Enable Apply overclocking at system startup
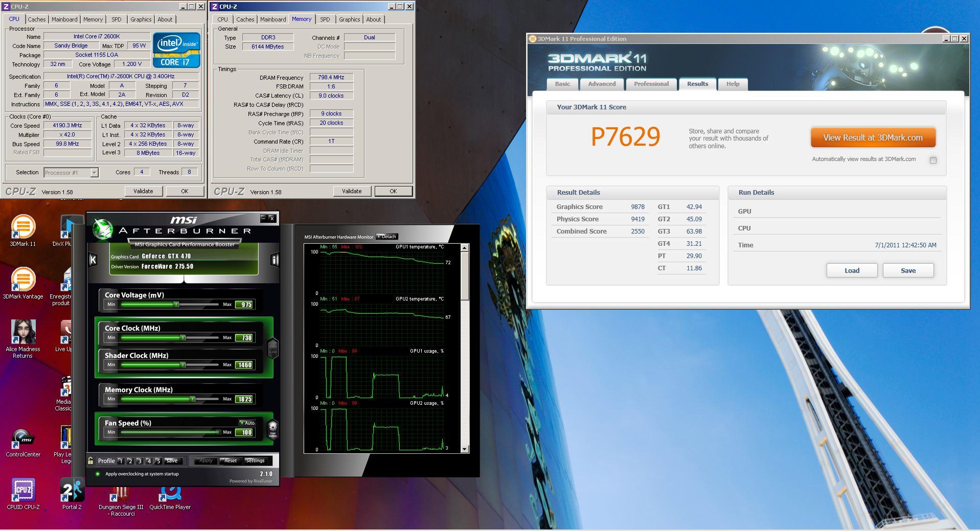This screenshot has height=531, width=980. pyautogui.click(x=98, y=474)
